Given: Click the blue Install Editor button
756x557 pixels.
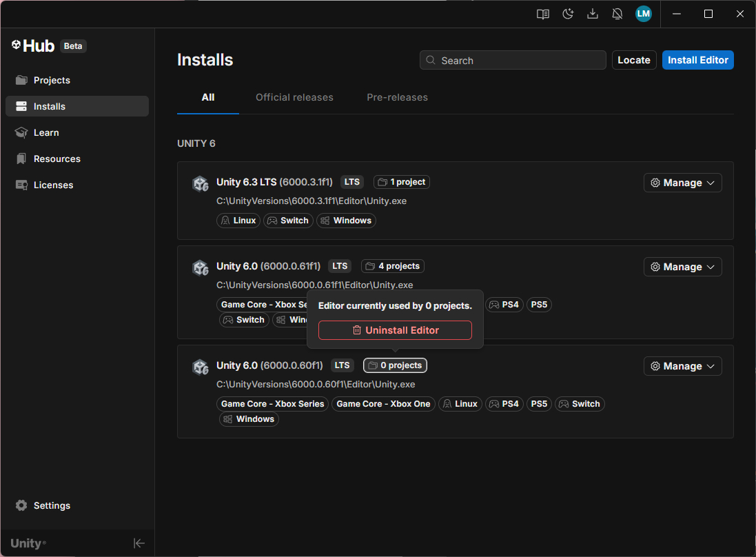Looking at the screenshot, I should coord(697,60).
